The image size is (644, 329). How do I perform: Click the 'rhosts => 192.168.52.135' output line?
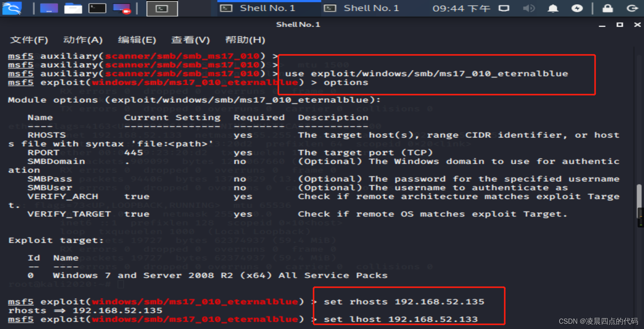point(85,311)
